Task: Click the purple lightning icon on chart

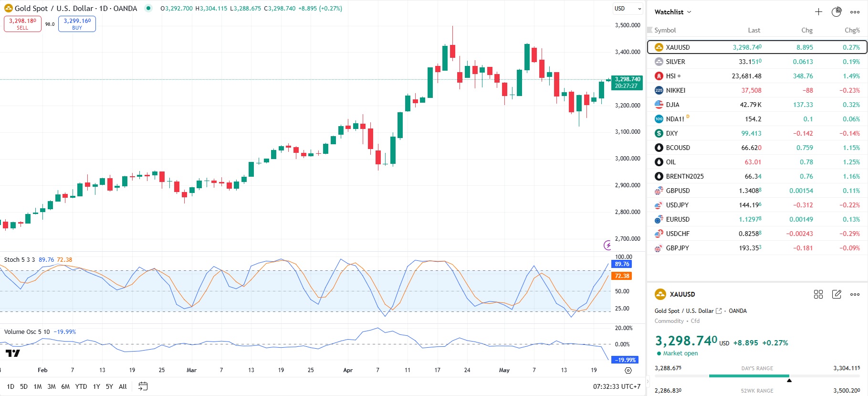Action: click(607, 245)
